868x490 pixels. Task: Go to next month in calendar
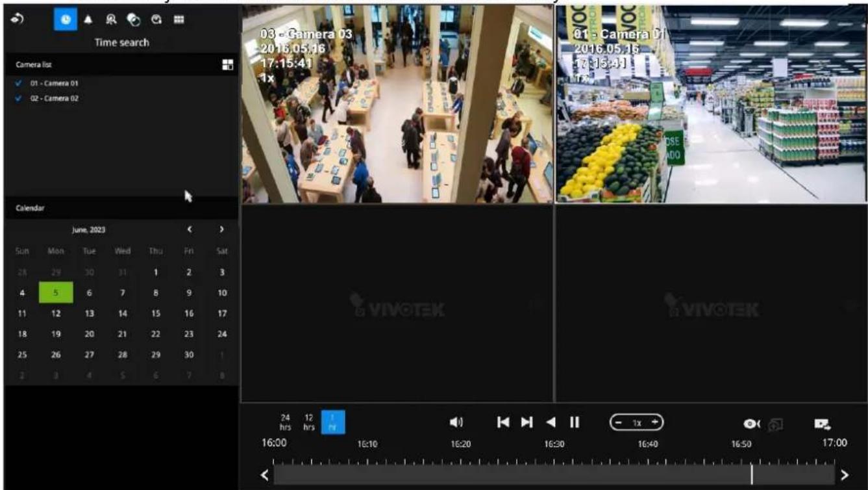[222, 229]
